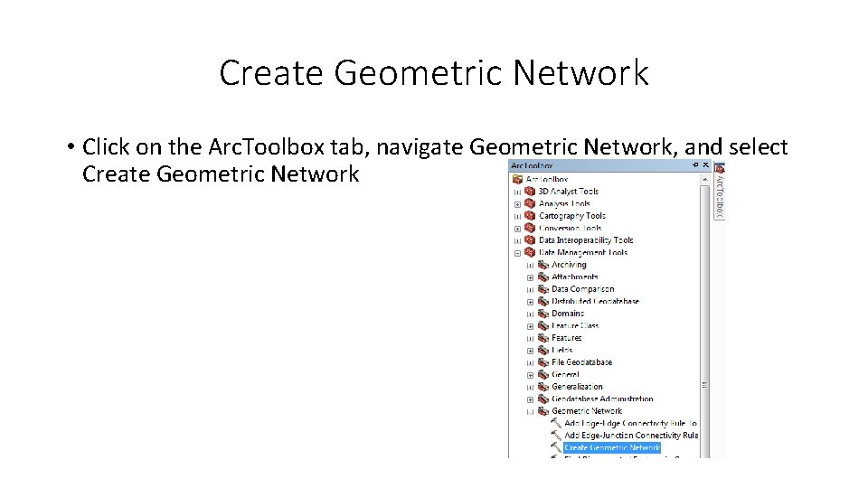
Task: Select the 'Features' label
Action: pyautogui.click(x=566, y=338)
